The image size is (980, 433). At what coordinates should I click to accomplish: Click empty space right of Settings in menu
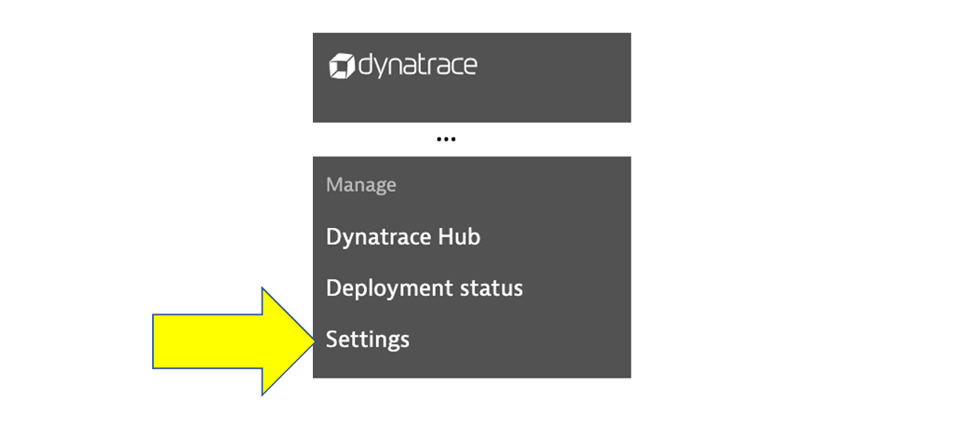[x=517, y=340]
